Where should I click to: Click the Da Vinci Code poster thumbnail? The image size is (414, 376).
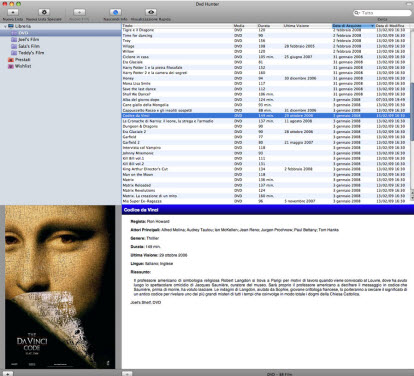(x=60, y=287)
